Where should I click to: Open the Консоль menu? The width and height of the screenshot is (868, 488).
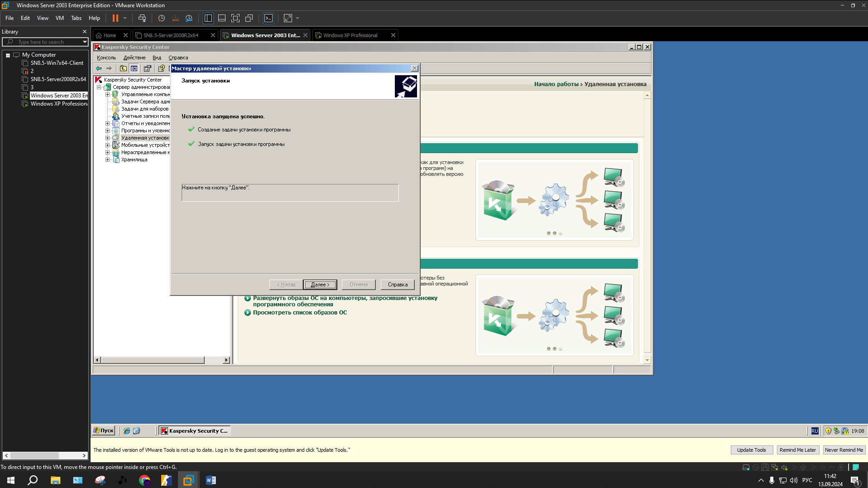tap(106, 58)
